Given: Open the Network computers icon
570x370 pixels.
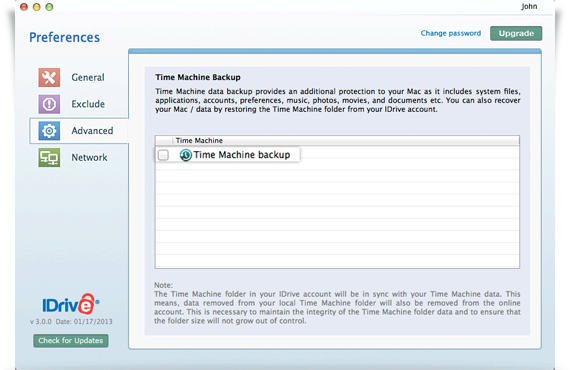Looking at the screenshot, I should click(x=49, y=157).
